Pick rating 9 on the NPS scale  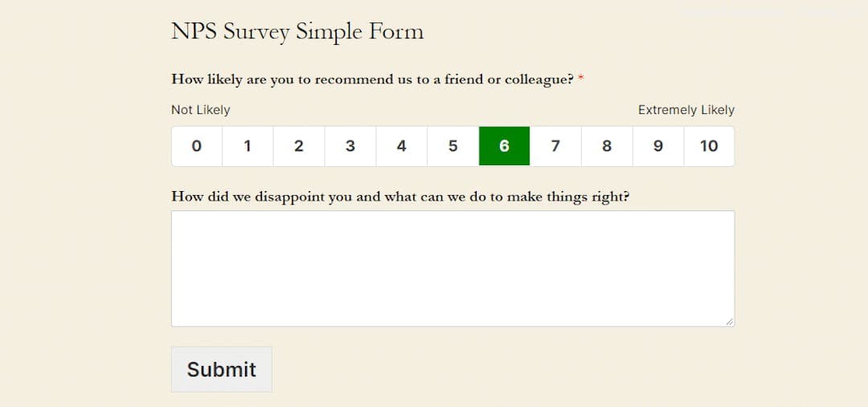pyautogui.click(x=658, y=146)
